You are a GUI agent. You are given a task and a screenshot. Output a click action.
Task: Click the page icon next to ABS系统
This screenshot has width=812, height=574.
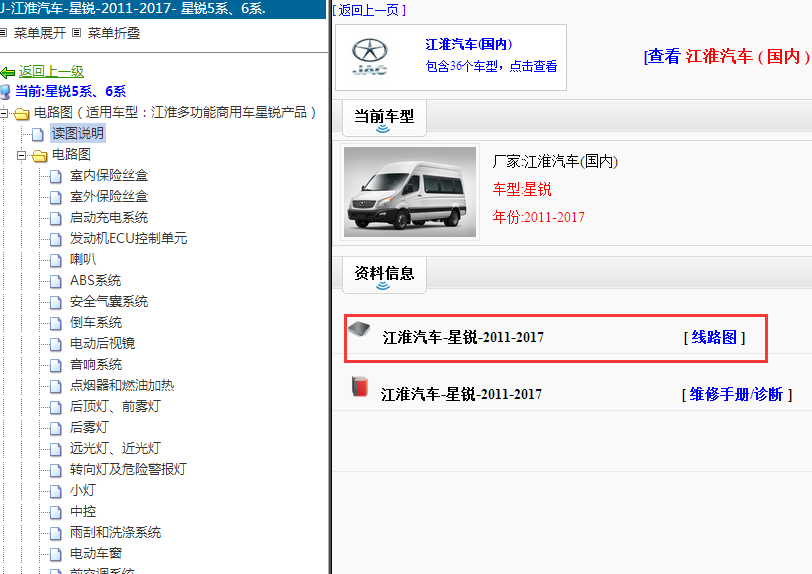[55, 281]
